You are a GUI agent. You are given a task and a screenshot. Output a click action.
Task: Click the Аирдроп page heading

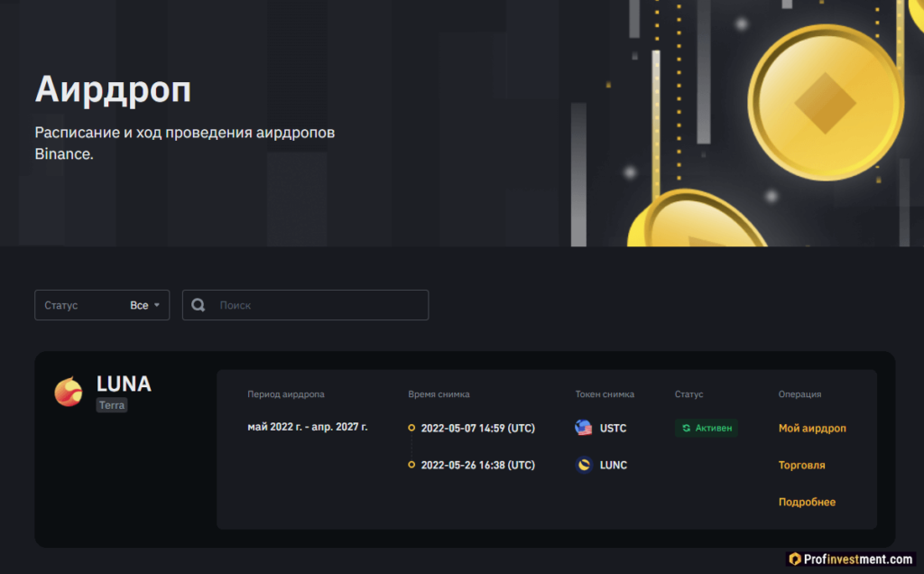coord(113,90)
